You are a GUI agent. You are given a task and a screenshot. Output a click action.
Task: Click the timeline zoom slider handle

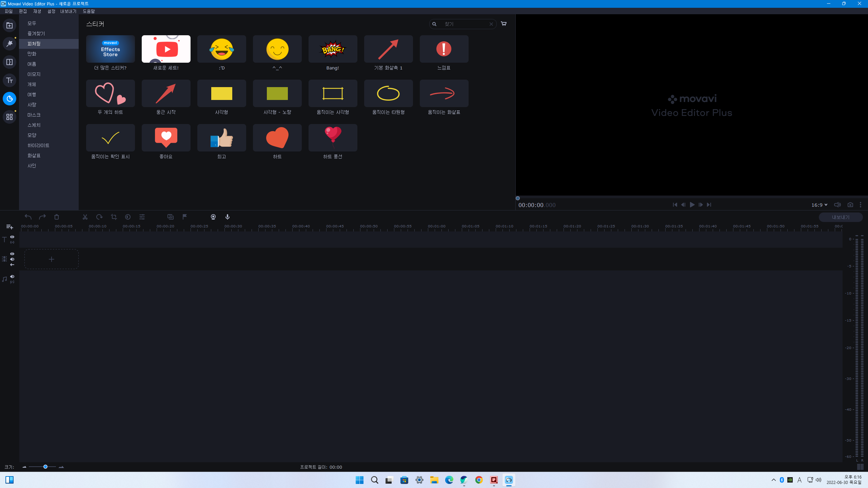coord(45,467)
